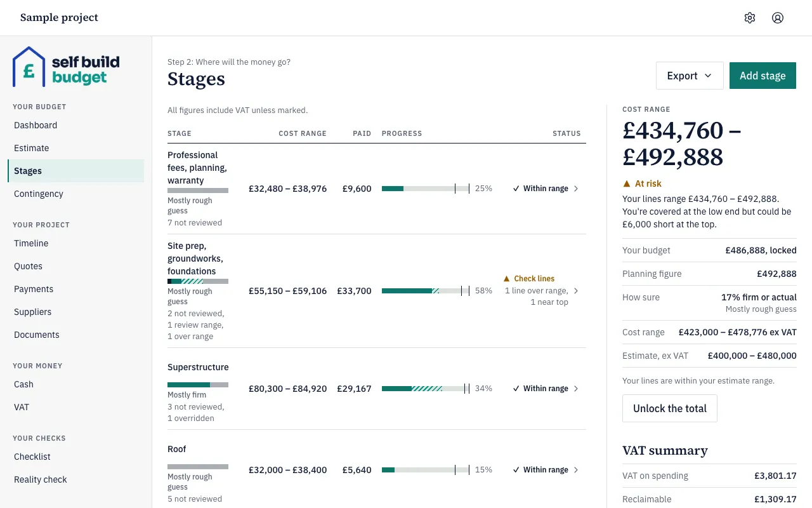Image resolution: width=812 pixels, height=508 pixels.
Task: Open the Reality check page
Action: coord(75,479)
